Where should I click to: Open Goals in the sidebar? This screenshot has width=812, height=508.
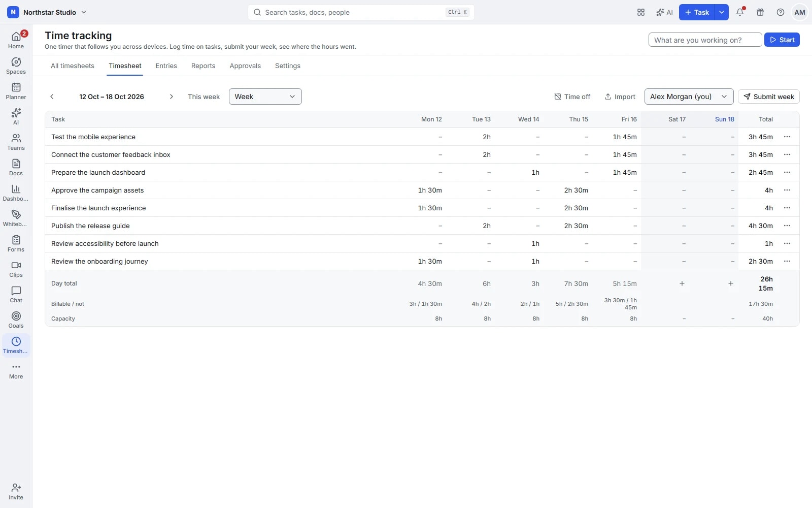(x=16, y=320)
